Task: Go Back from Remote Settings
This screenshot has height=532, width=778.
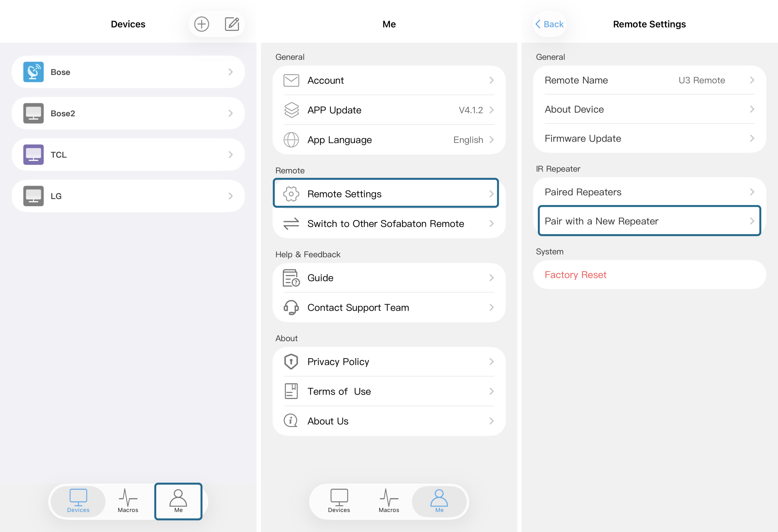Action: (550, 24)
